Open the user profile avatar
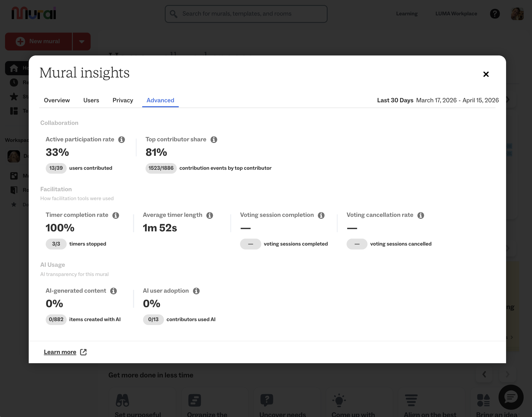The width and height of the screenshot is (532, 417). [517, 14]
